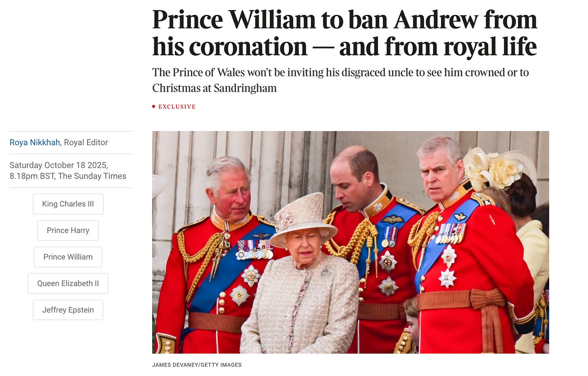This screenshot has height=376, width=588.
Task: Select the subheadline mentioning Christmas at Sandringham
Action: tap(340, 80)
